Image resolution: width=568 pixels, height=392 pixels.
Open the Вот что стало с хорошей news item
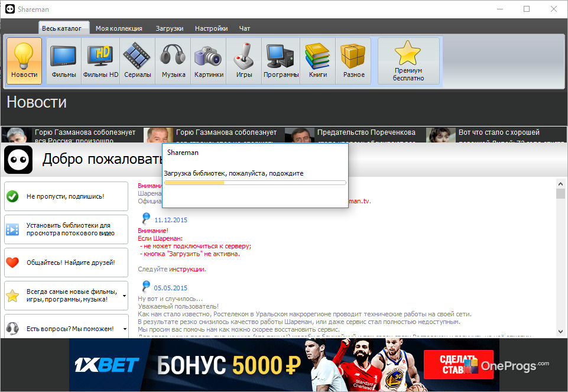tap(496, 135)
